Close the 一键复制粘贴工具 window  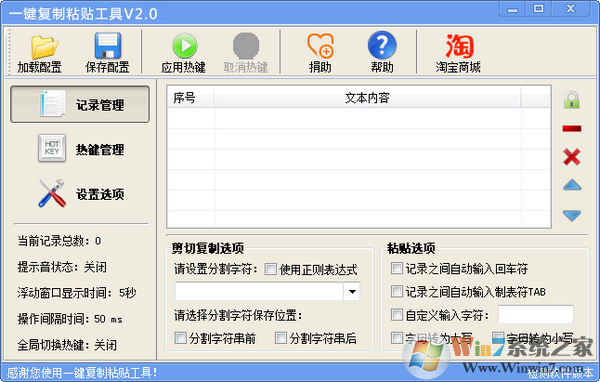(x=571, y=9)
